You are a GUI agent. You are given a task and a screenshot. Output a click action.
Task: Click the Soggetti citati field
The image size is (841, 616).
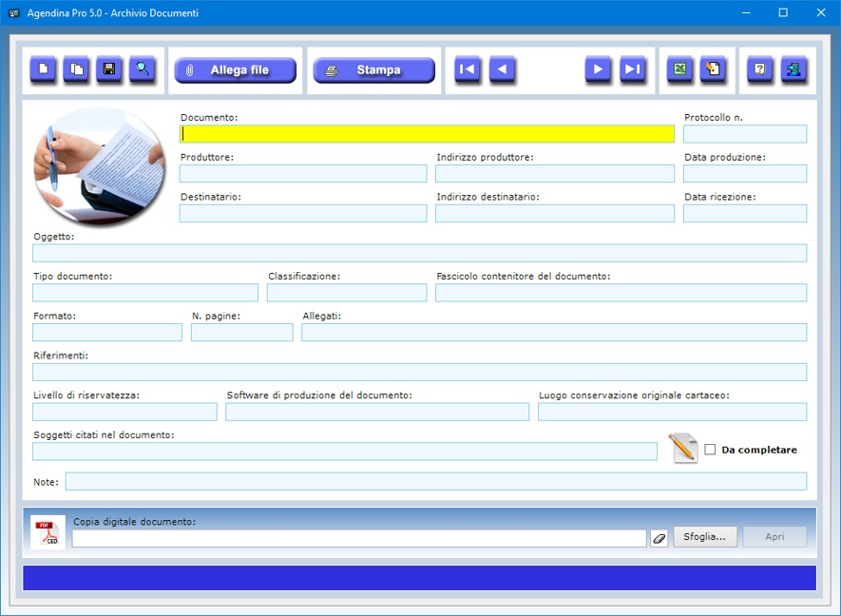pyautogui.click(x=345, y=452)
